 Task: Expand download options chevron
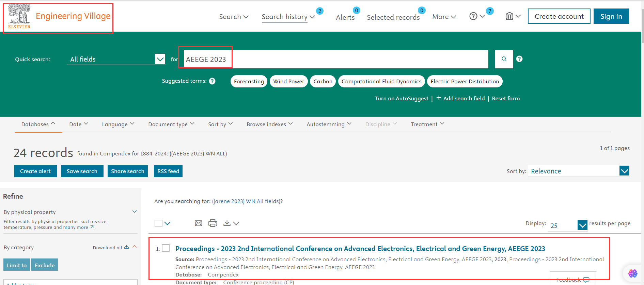click(x=236, y=223)
